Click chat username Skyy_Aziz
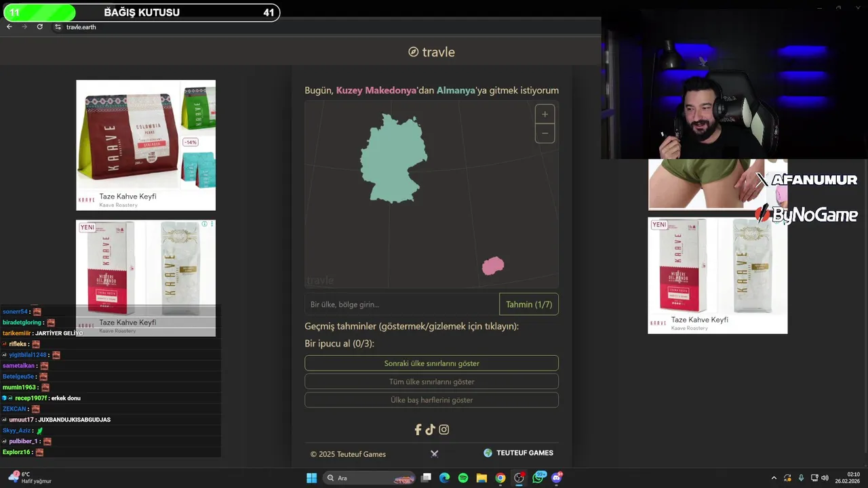 pyautogui.click(x=17, y=431)
